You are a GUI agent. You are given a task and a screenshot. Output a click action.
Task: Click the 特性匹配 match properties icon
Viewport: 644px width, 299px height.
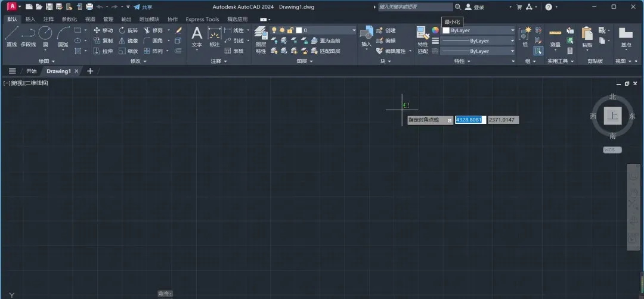coord(423,40)
